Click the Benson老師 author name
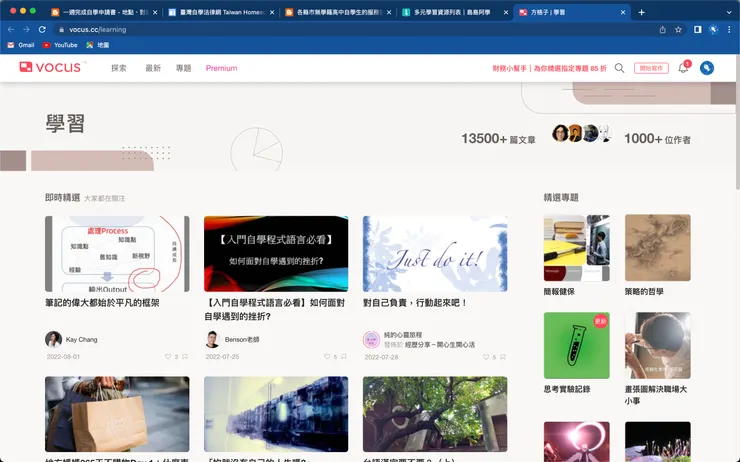Screen dimensions: 740x462 [242, 339]
